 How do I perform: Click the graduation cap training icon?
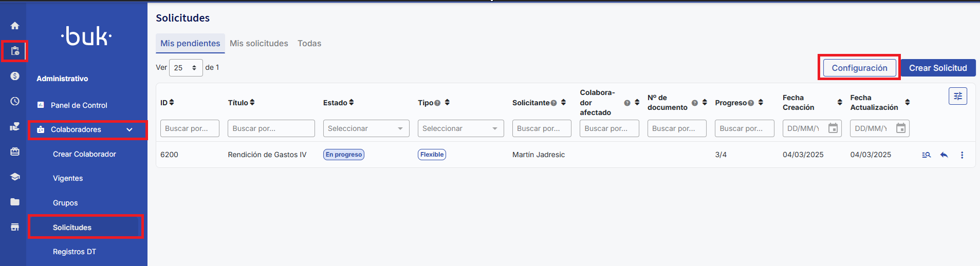(15, 177)
